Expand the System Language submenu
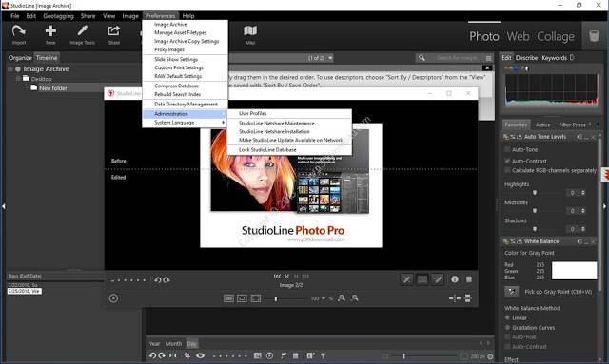The image size is (609, 364). click(x=185, y=123)
